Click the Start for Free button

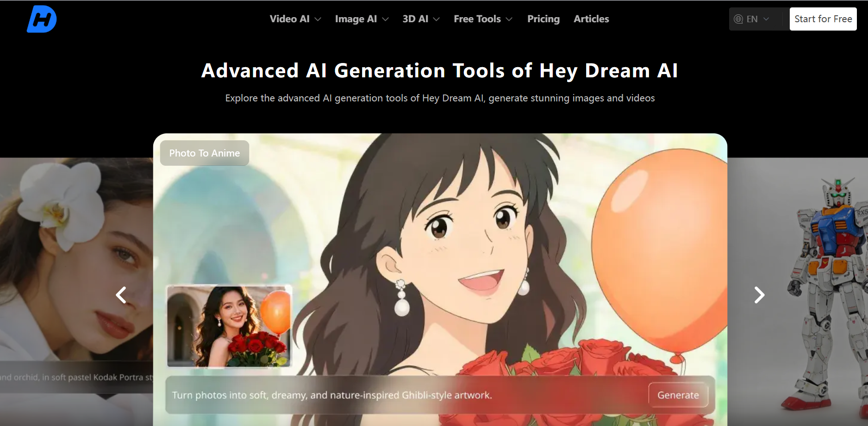[x=823, y=19]
